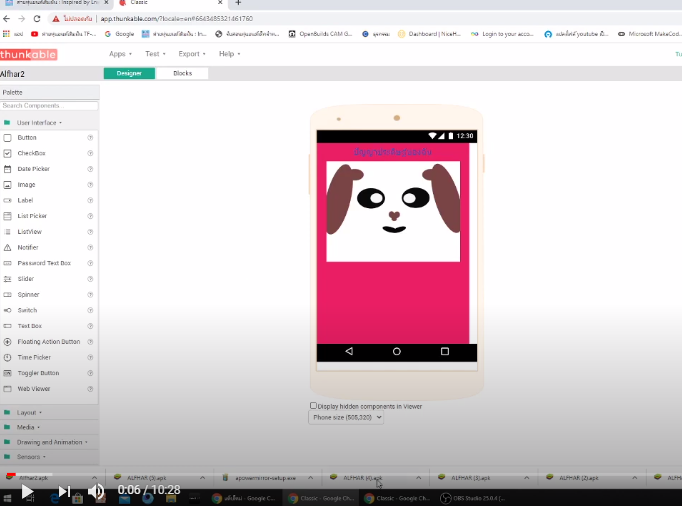Select the Time Picker component

point(33,357)
